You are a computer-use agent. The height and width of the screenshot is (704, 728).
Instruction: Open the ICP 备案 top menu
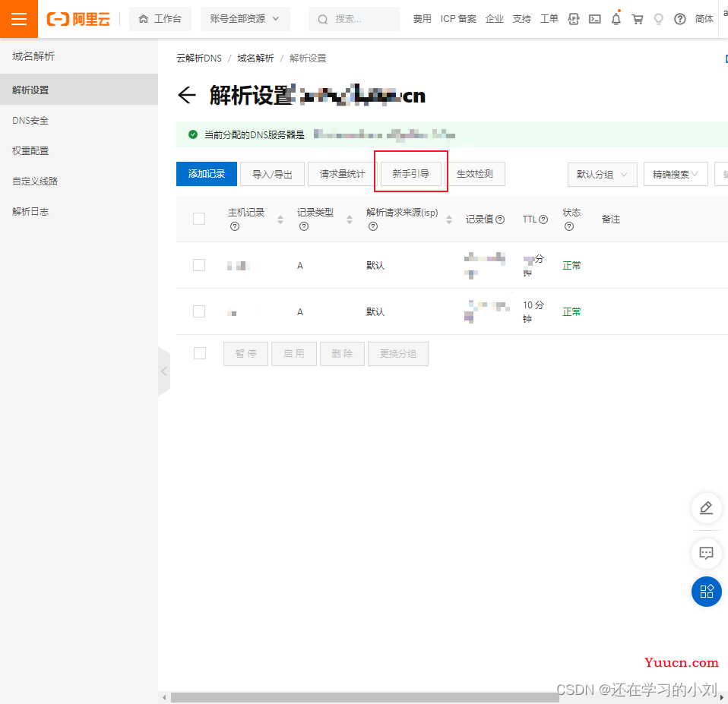tap(458, 19)
